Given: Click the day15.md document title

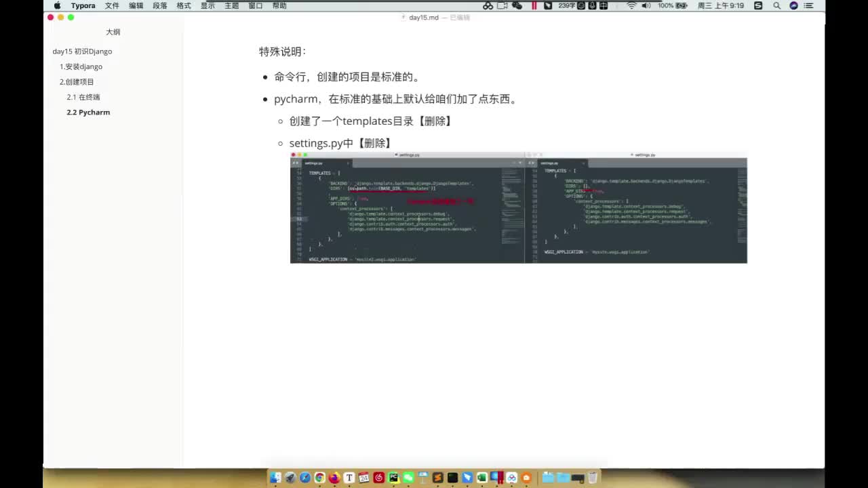Looking at the screenshot, I should point(424,18).
